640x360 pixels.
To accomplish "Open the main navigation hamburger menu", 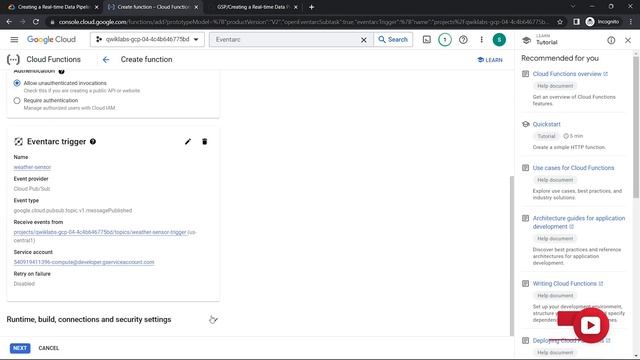I will (14, 40).
